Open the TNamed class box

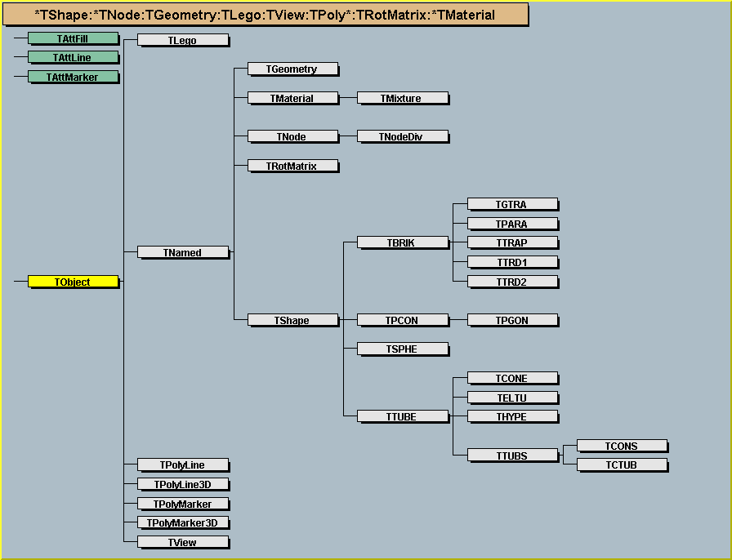click(182, 253)
